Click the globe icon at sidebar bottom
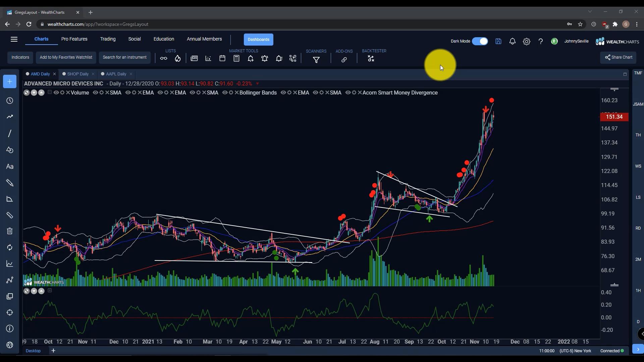644x362 pixels. tap(10, 345)
